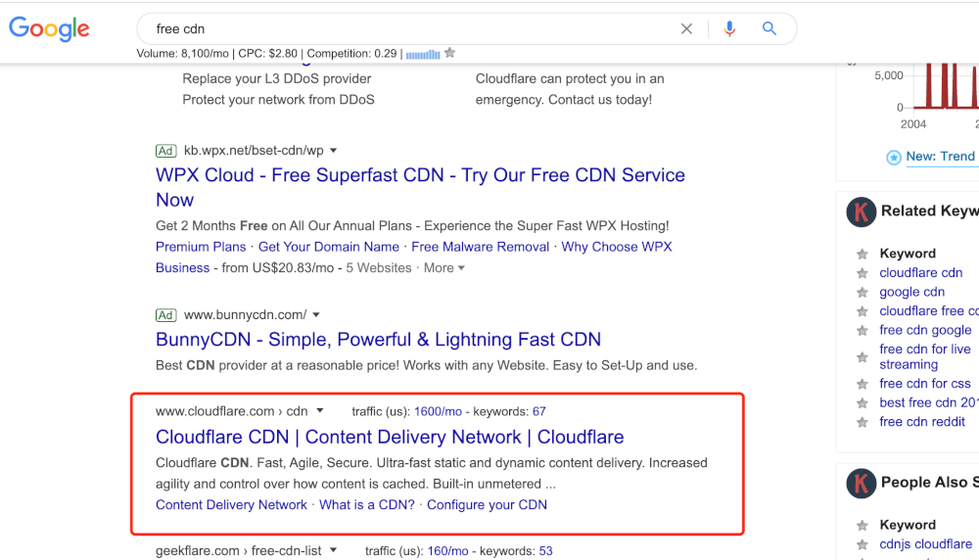Open 'free cdn reddit' keyword link

[922, 422]
